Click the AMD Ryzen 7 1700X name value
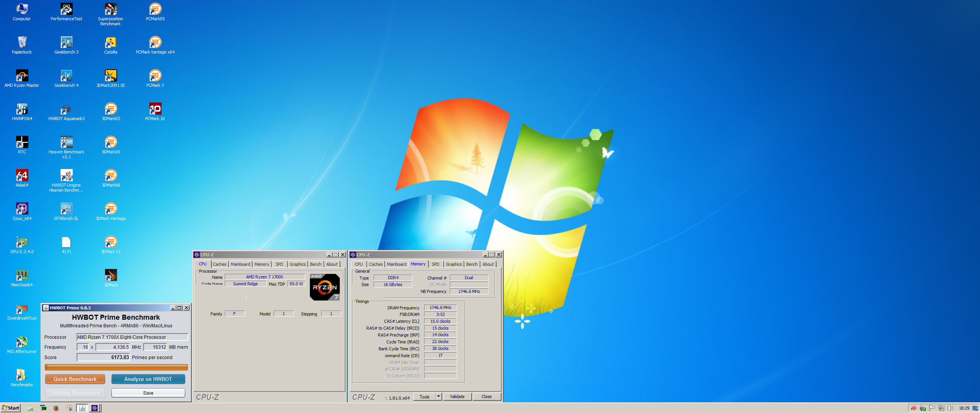 click(x=265, y=277)
